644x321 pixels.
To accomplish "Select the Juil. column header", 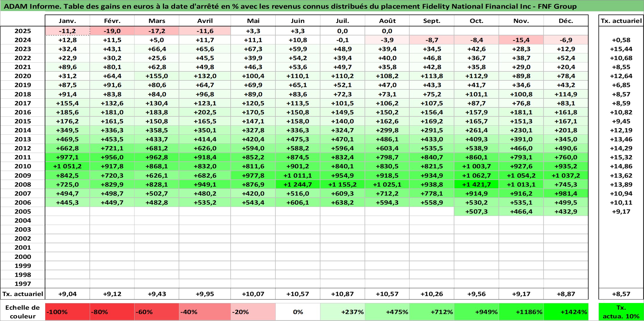I will tap(342, 21).
